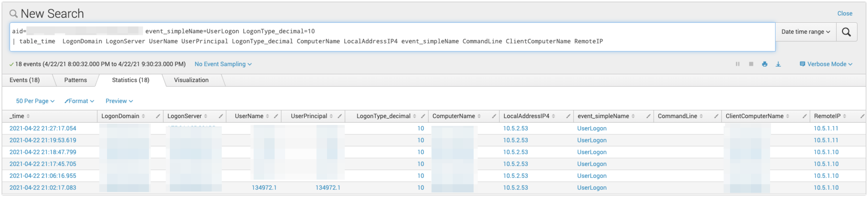Stop the search job
The image size is (868, 197).
pyautogui.click(x=751, y=64)
